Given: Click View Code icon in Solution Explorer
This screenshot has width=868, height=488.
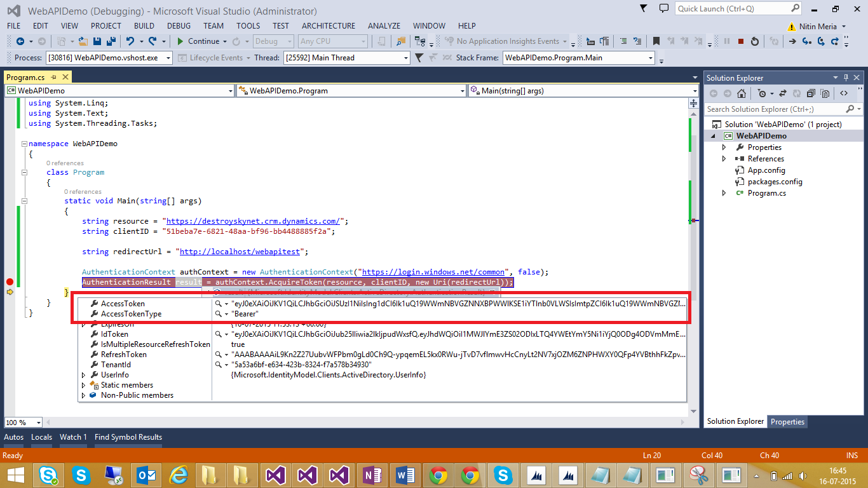Looking at the screenshot, I should pos(844,93).
